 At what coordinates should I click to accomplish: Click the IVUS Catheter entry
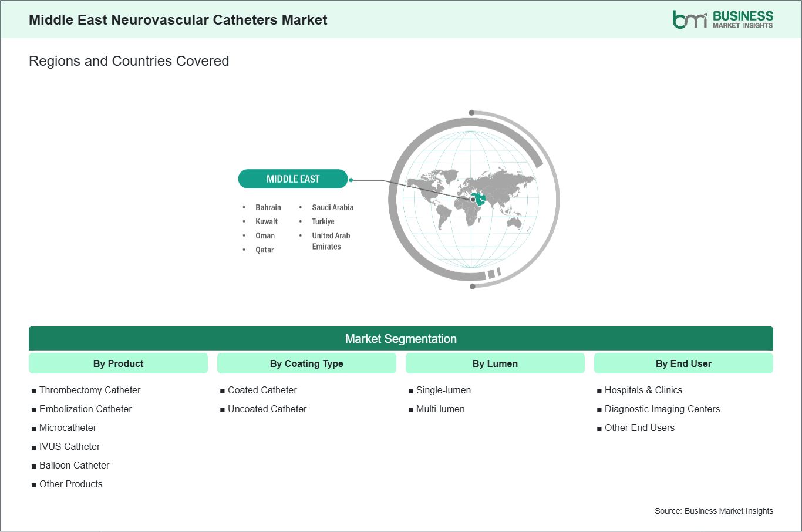(69, 446)
